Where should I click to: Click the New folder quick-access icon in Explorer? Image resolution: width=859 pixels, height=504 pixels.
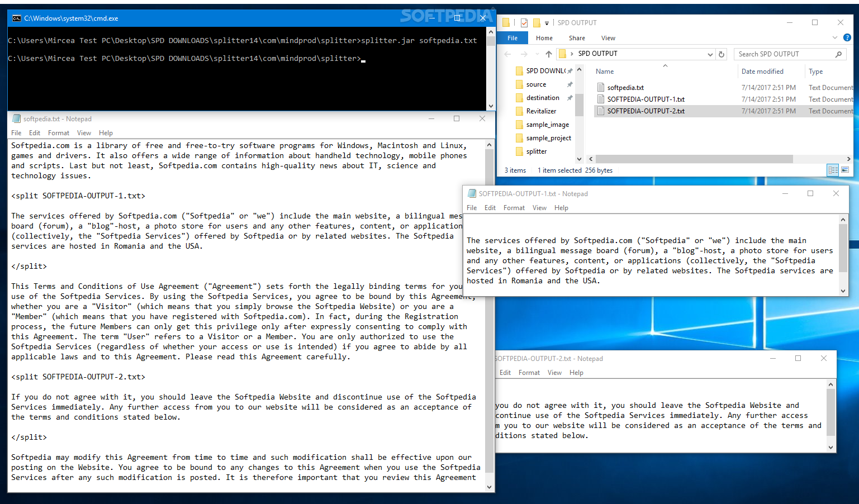pyautogui.click(x=537, y=23)
